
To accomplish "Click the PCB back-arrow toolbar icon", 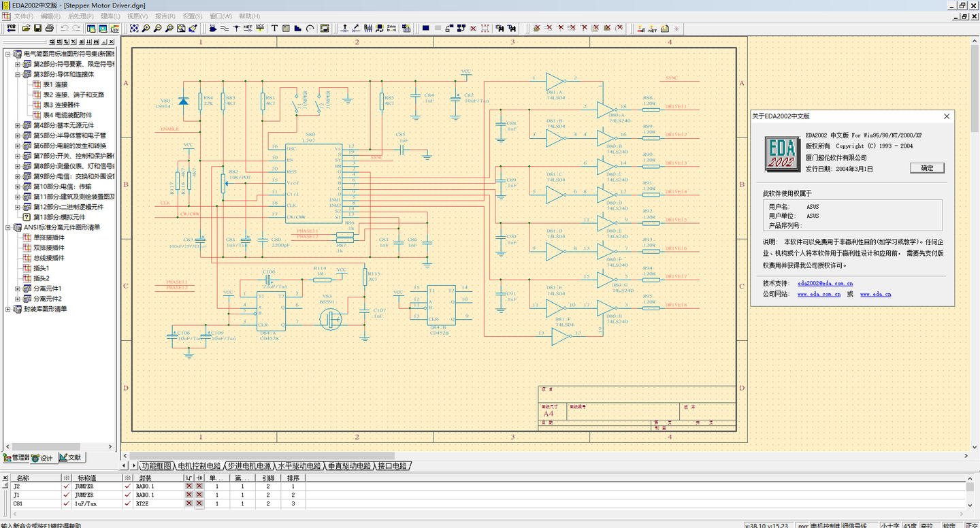I will point(11,29).
